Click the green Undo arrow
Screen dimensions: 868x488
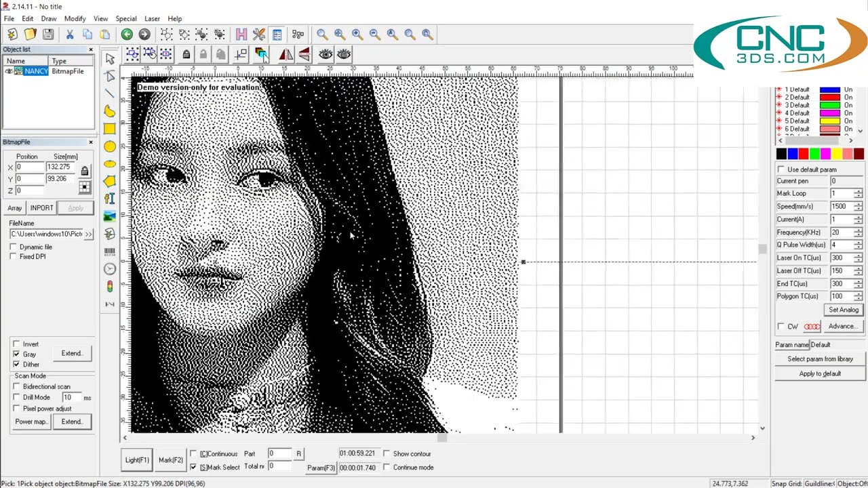tap(127, 34)
